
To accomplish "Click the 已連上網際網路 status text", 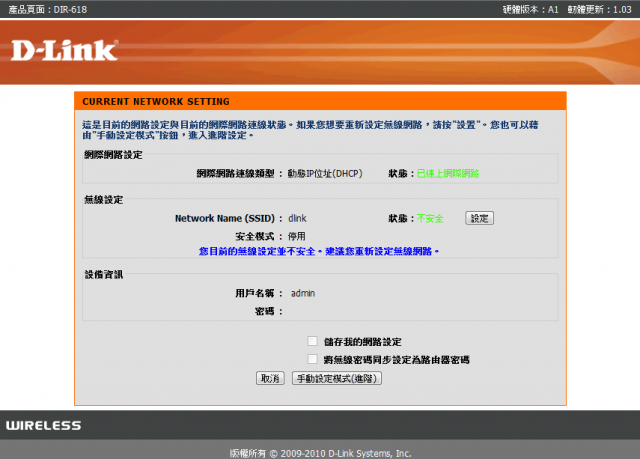I will click(448, 173).
